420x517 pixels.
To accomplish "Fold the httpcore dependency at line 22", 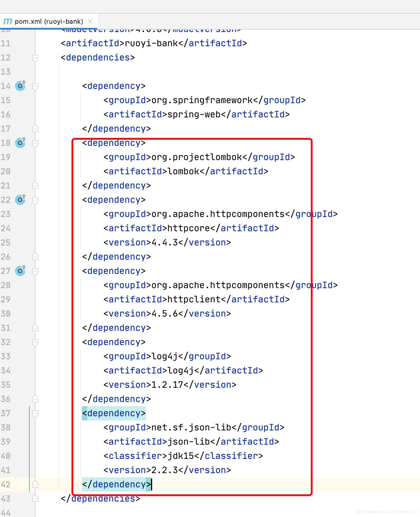I will [35, 200].
